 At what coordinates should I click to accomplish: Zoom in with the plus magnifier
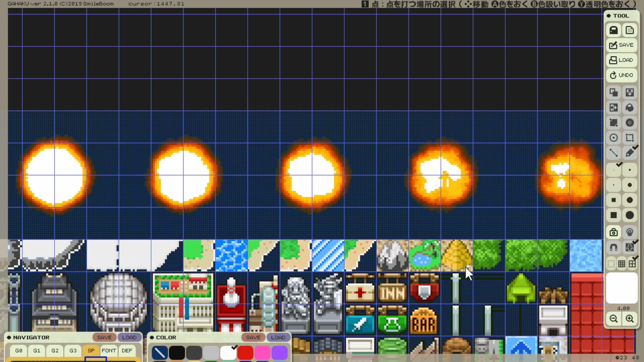[630, 319]
